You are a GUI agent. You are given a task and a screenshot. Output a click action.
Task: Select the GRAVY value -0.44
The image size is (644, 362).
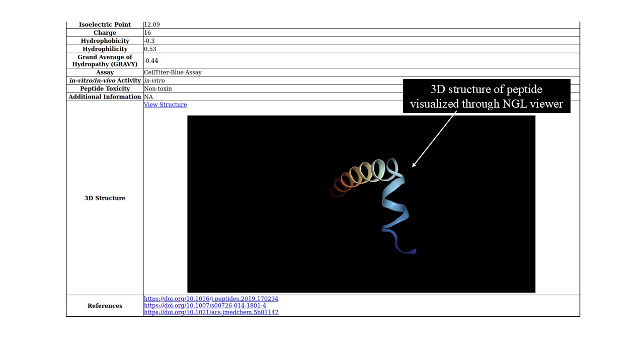151,61
